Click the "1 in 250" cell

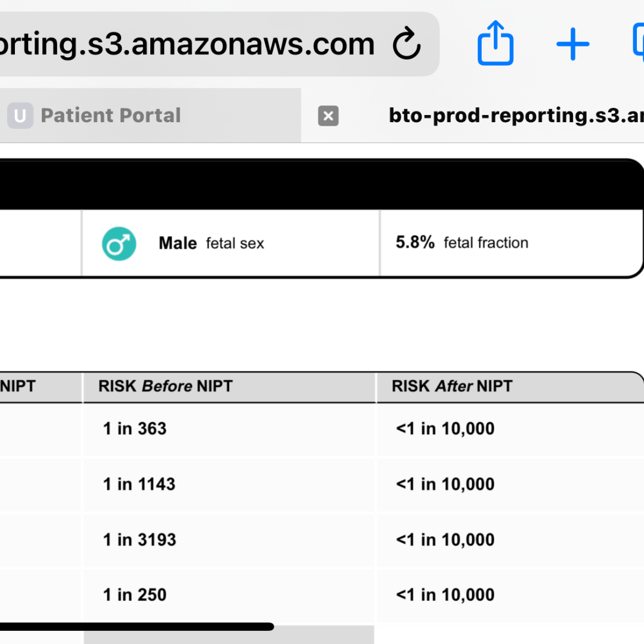pos(135,595)
